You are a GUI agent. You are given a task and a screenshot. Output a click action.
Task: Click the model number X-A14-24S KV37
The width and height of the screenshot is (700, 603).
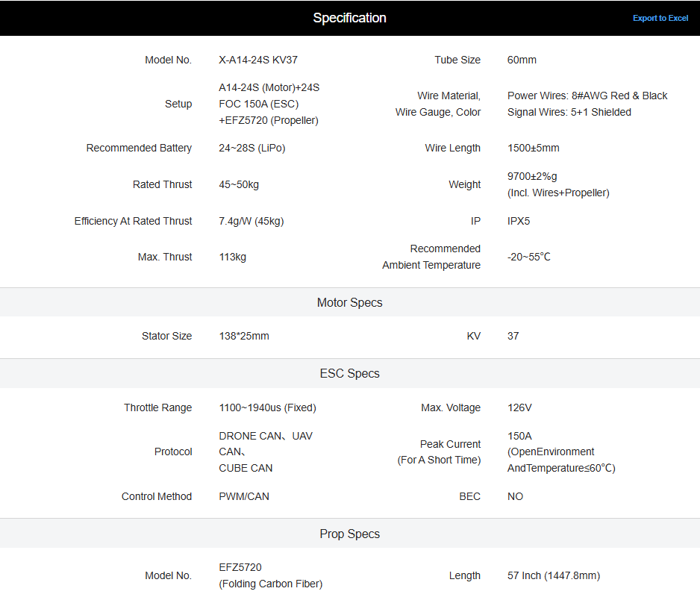tap(258, 60)
